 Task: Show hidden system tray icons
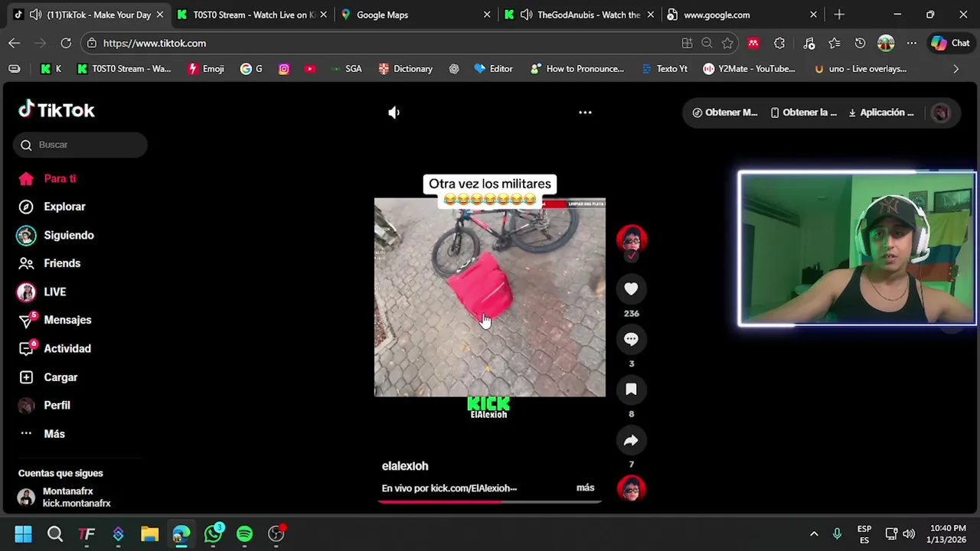(x=814, y=533)
